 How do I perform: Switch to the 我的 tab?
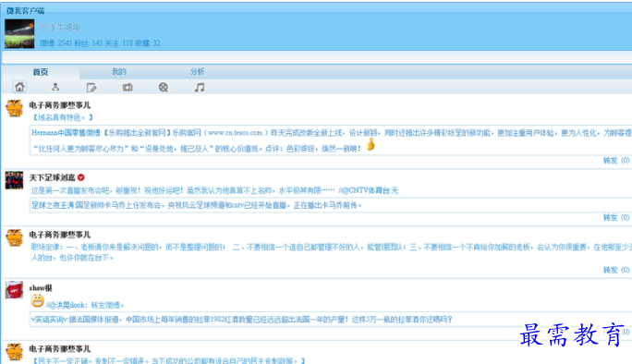coord(119,72)
